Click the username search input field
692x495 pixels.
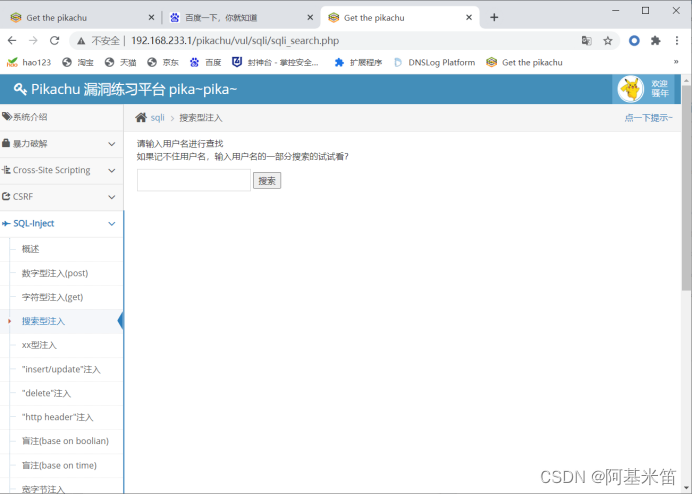[194, 180]
